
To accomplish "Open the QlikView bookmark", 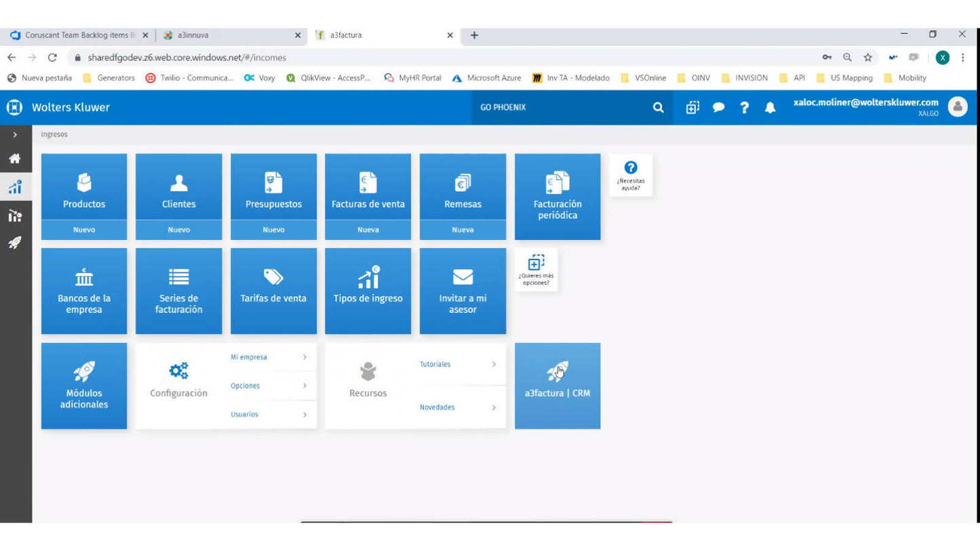I will pos(328,78).
